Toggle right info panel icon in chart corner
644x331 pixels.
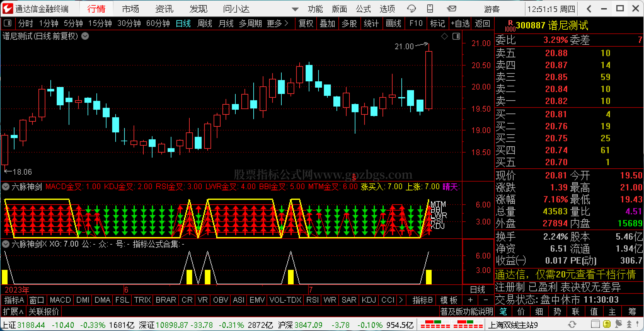[456, 37]
